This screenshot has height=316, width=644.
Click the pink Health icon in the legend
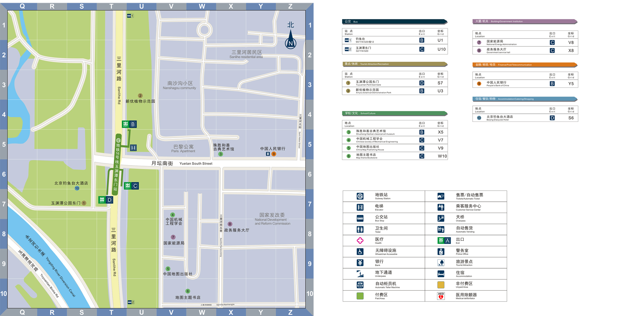[x=360, y=241]
